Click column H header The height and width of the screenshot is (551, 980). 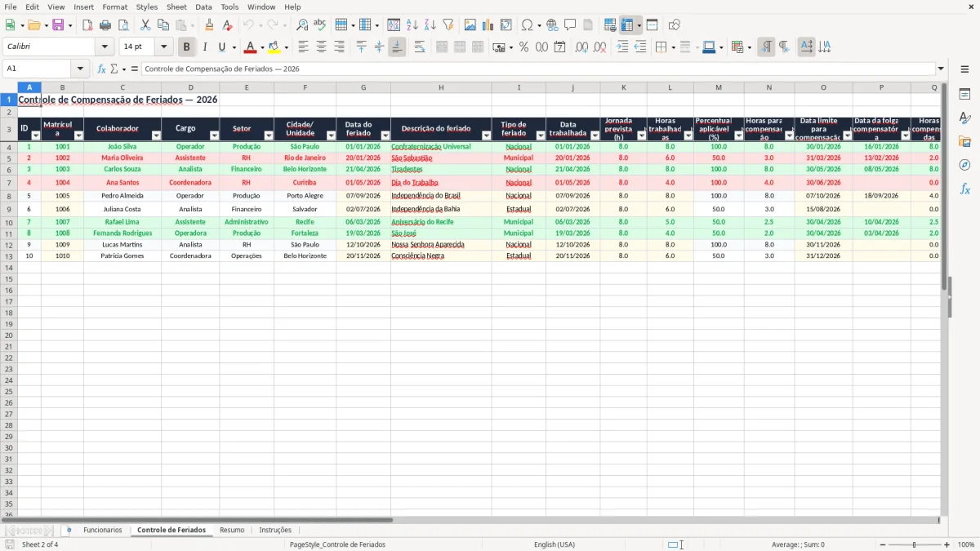pos(441,87)
